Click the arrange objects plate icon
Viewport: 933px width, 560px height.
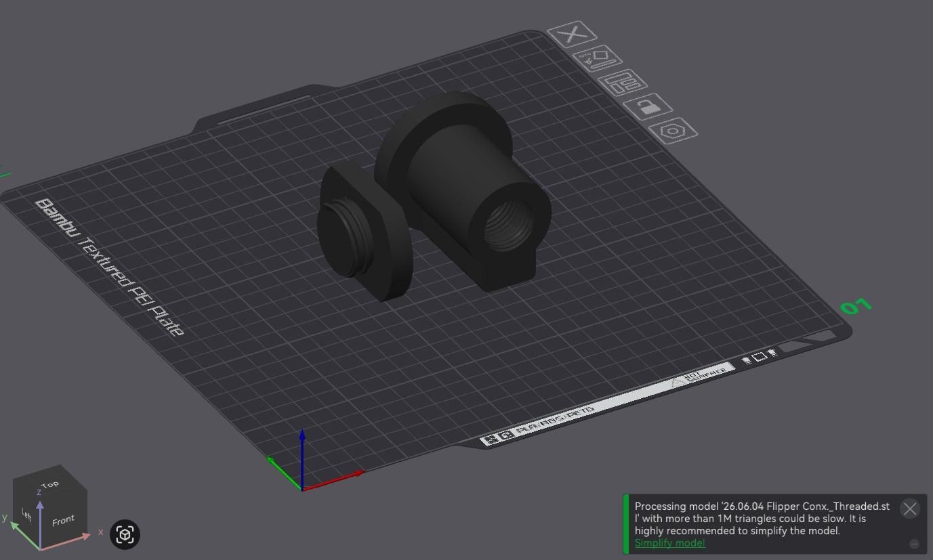point(623,83)
